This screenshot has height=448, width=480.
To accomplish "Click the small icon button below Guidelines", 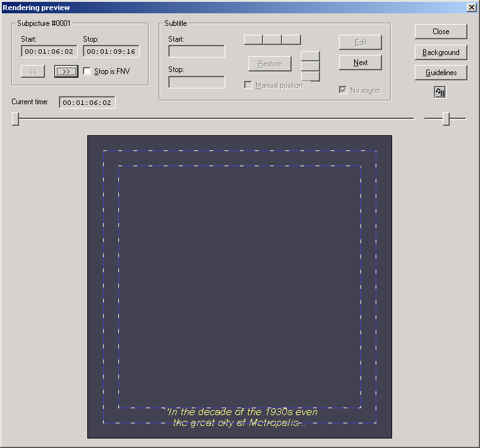I will tap(440, 92).
